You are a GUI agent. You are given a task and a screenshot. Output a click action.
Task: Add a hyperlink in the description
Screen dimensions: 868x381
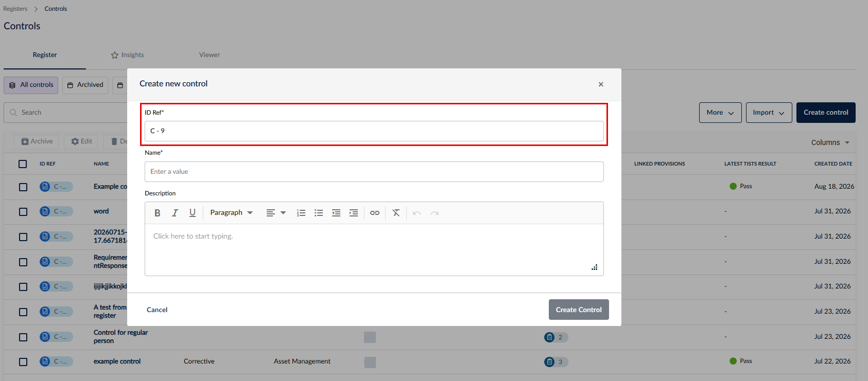(x=375, y=213)
